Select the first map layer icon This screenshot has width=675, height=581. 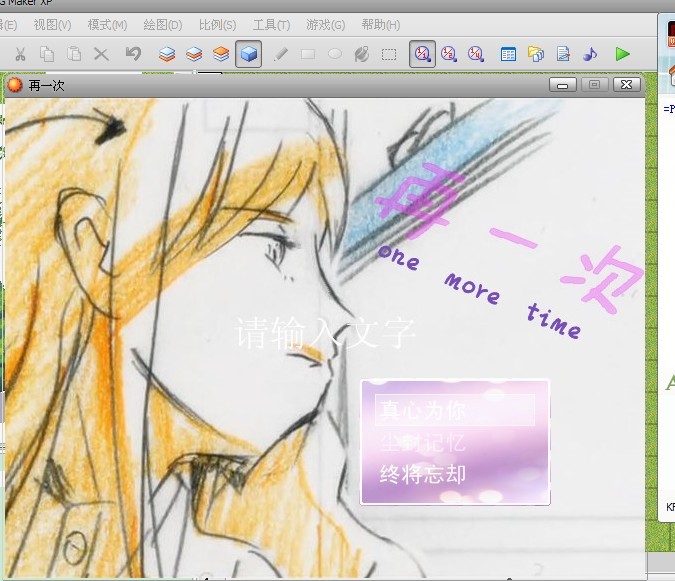[167, 54]
